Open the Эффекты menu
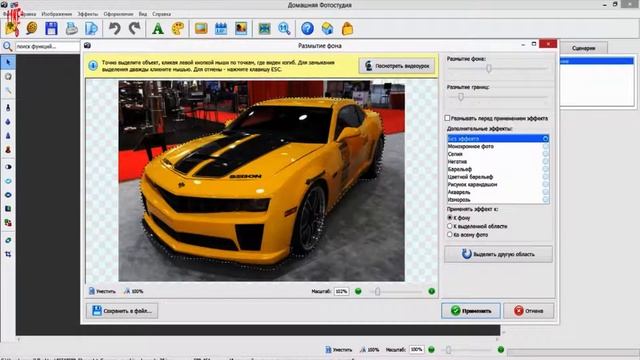This screenshot has height=360, width=640. (88, 14)
